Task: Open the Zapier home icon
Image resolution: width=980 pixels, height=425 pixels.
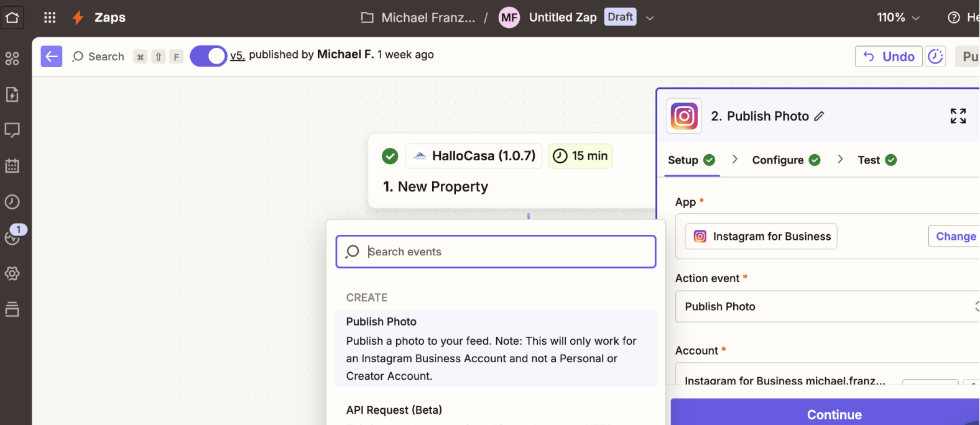Action: [x=12, y=17]
